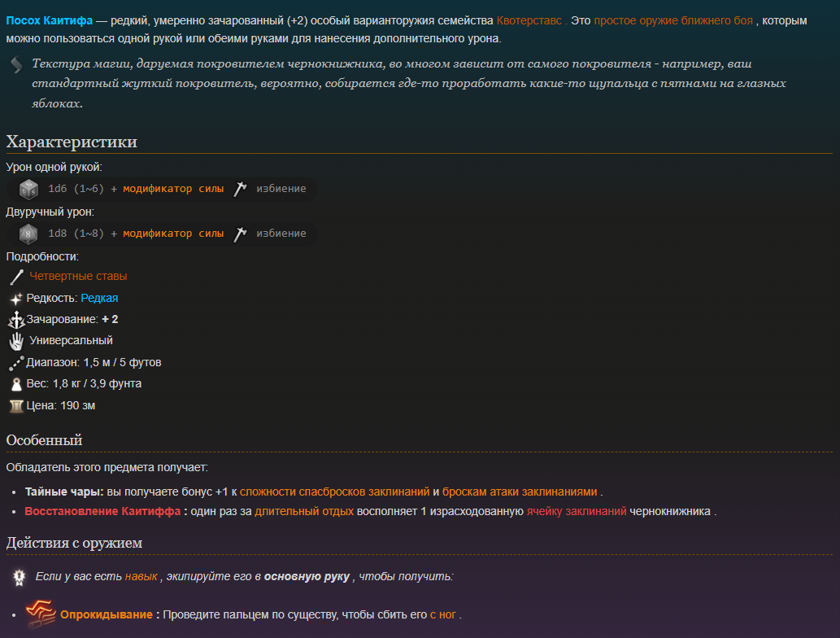Open the Посох Каитифа link
This screenshot has width=840, height=638.
point(50,21)
